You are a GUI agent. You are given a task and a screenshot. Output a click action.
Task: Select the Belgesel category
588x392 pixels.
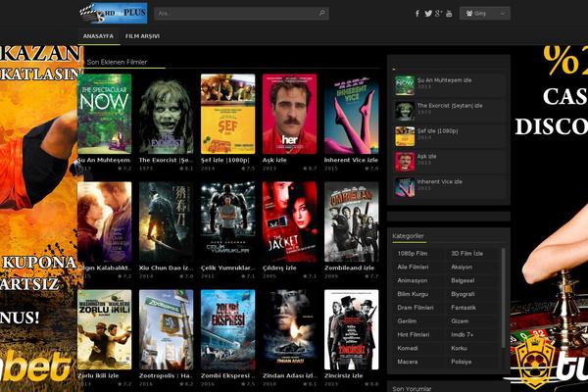463,280
